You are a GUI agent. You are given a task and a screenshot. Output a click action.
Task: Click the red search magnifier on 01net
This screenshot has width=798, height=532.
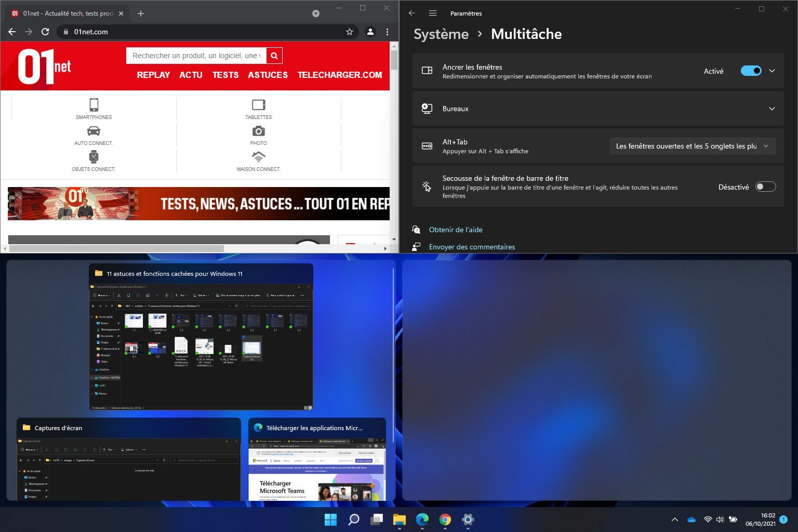(x=274, y=56)
